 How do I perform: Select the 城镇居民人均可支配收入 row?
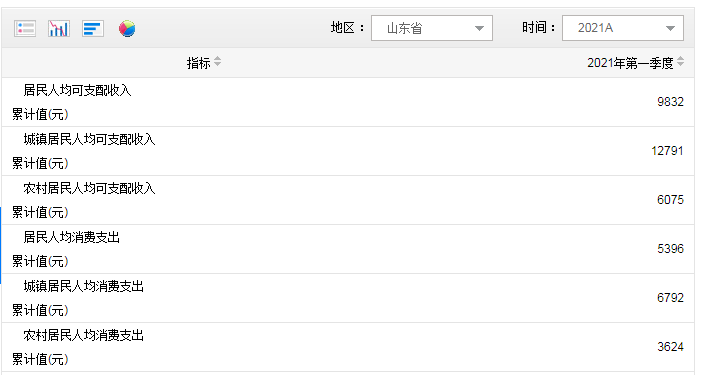pos(348,151)
